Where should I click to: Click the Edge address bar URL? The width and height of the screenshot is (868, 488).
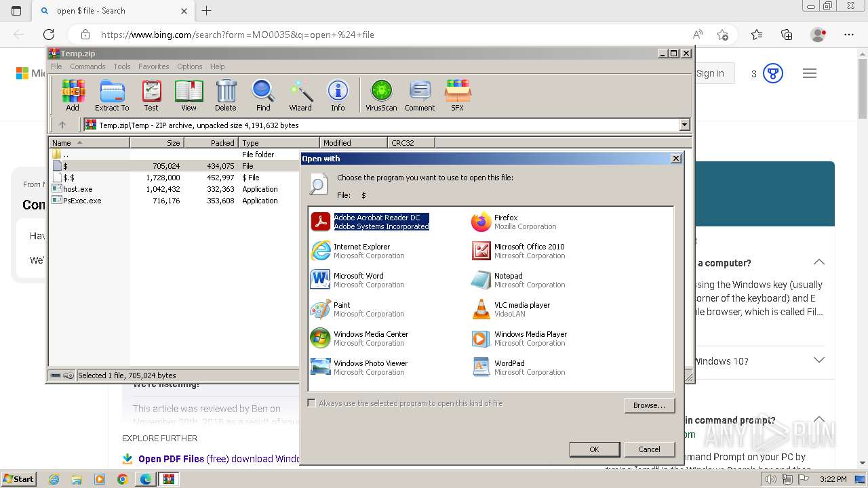pyautogui.click(x=237, y=35)
